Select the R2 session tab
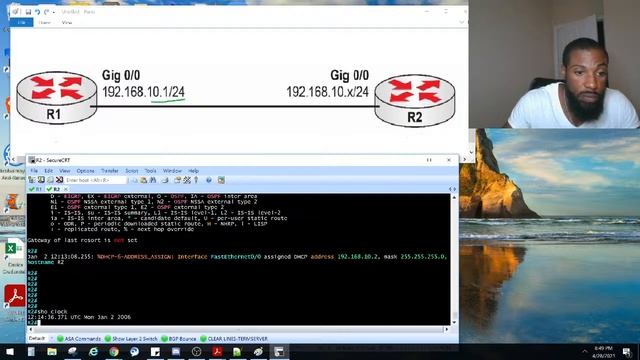The width and height of the screenshot is (640, 360). click(54, 189)
